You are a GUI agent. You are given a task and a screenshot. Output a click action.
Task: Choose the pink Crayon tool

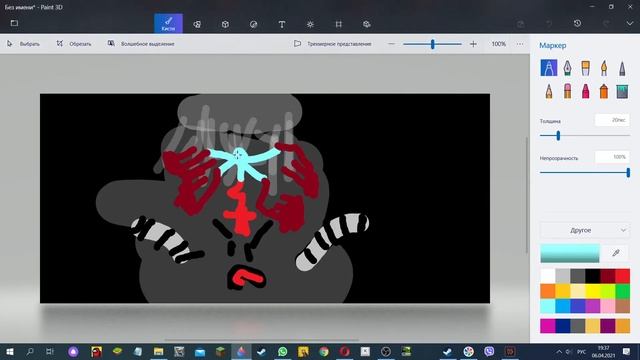coord(585,91)
